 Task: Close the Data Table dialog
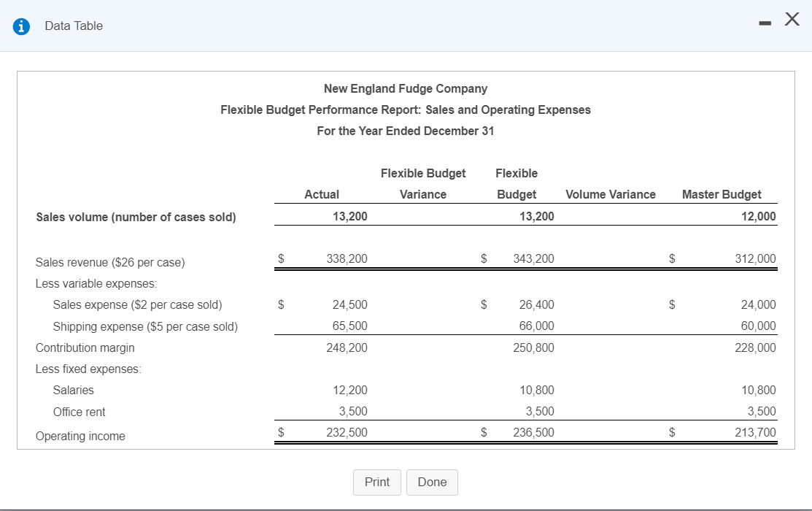[792, 19]
